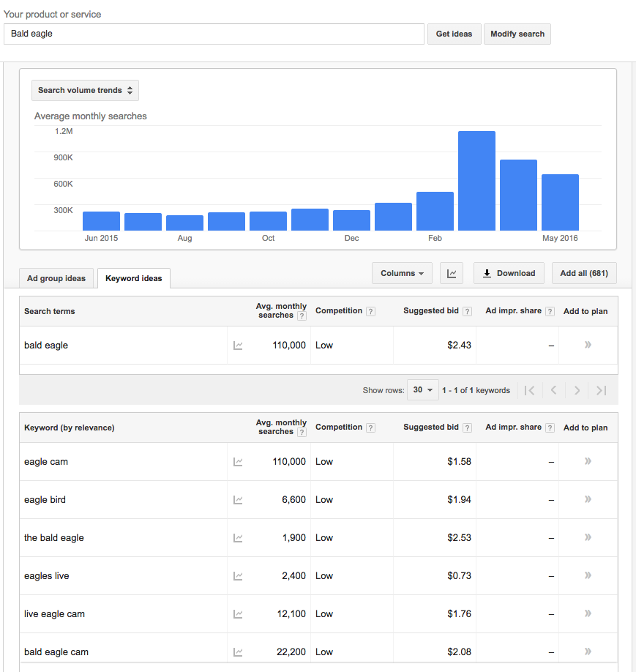The width and height of the screenshot is (636, 672).
Task: Go to the first page of keywords
Action: point(530,390)
